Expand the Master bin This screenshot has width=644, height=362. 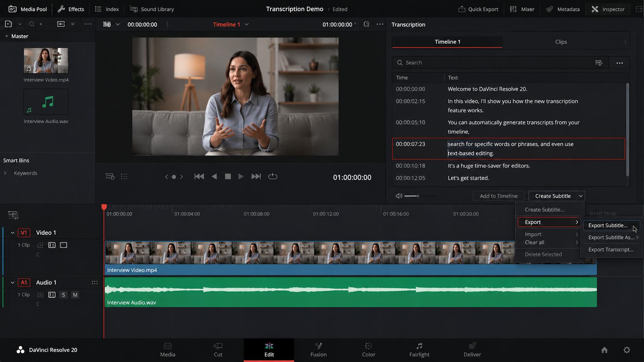[7, 36]
